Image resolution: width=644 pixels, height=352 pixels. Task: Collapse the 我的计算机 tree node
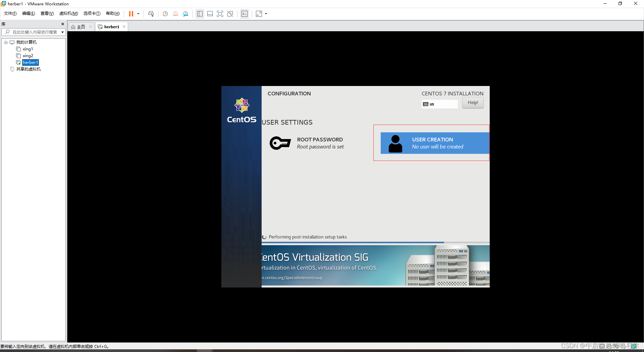pos(6,42)
